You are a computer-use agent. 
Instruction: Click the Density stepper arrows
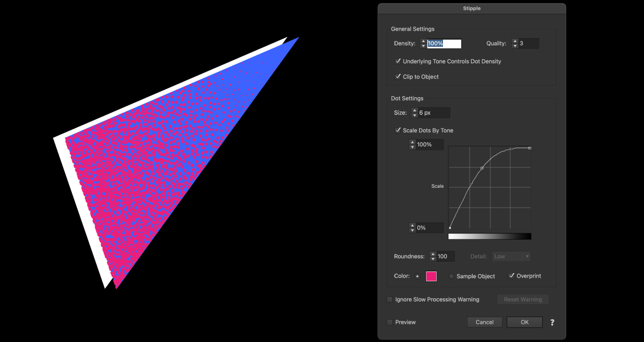(x=423, y=44)
